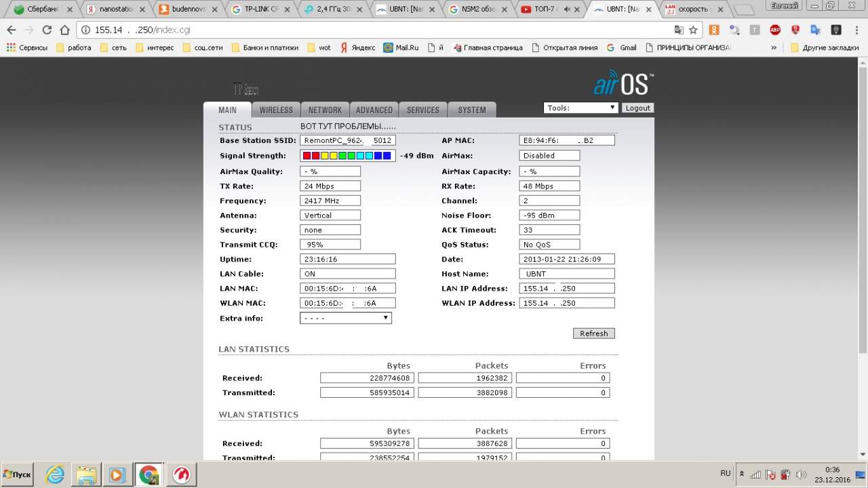Open Internet Explorer from the taskbar
Screen dimensions: 868x488
[x=55, y=474]
